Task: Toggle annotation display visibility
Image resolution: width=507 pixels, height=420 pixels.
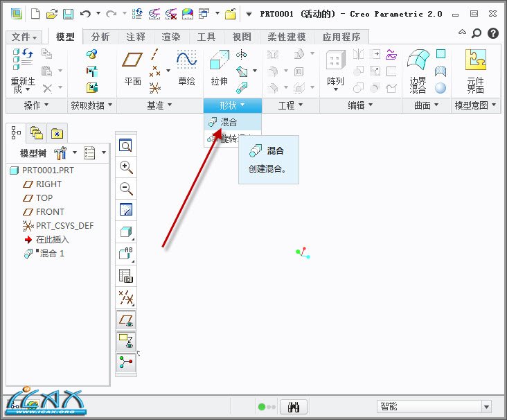Action: [x=126, y=342]
